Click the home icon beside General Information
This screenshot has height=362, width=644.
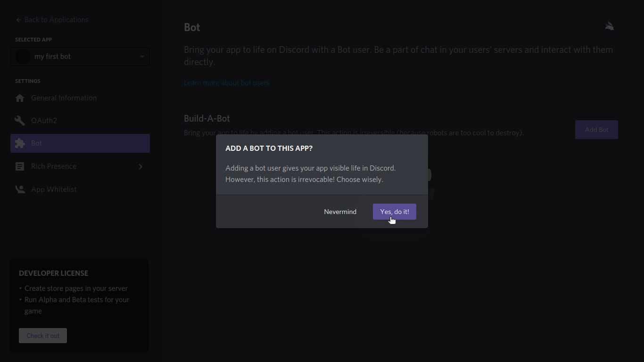point(20,98)
